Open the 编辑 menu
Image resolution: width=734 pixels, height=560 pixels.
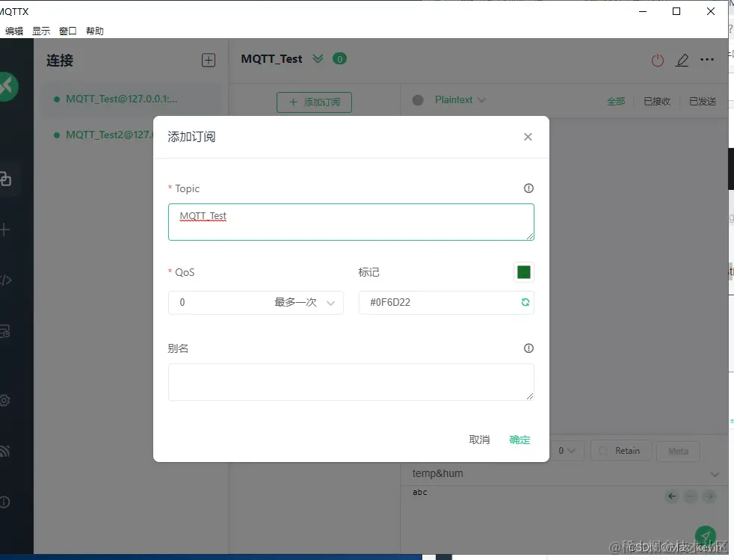click(13, 31)
